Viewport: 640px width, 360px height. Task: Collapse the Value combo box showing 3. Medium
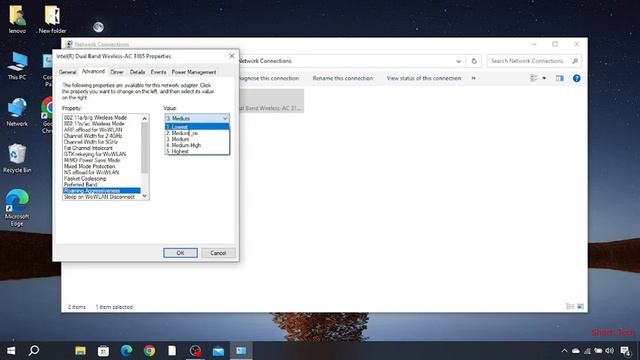(197, 118)
